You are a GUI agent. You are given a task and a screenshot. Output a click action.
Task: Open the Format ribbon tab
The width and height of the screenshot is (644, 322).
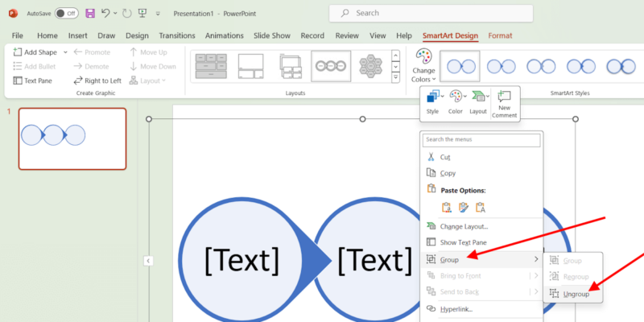(x=500, y=35)
